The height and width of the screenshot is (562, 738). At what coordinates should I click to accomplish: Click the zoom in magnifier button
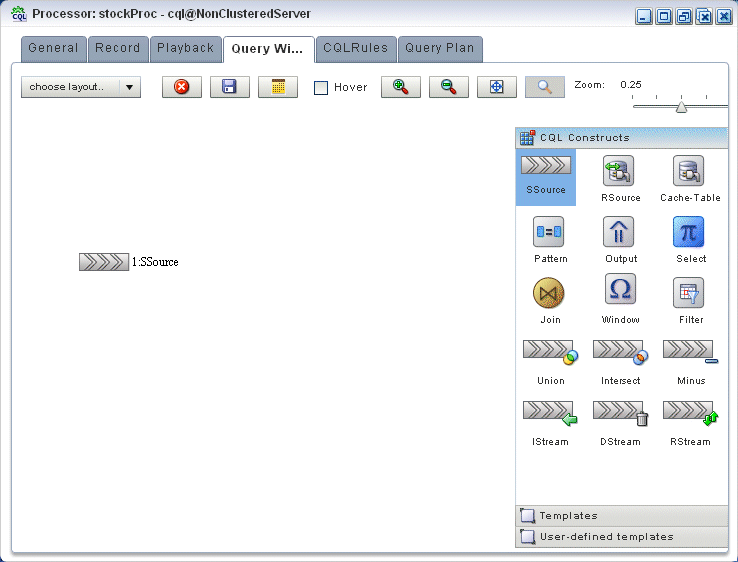[x=400, y=87]
